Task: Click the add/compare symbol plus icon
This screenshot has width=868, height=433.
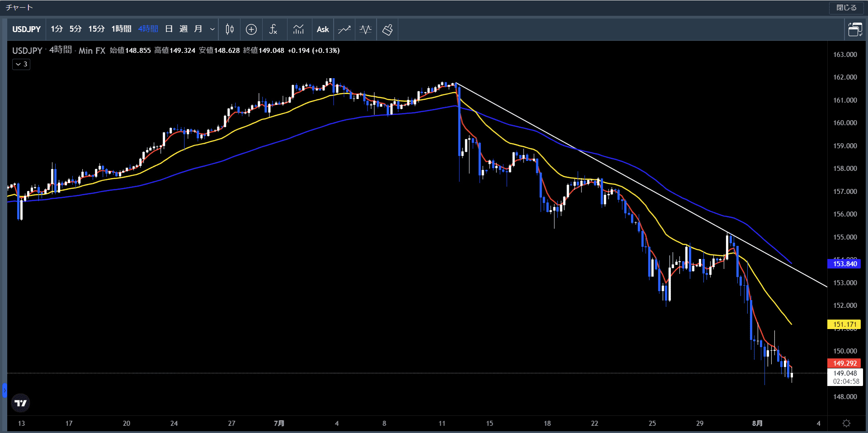Action: [251, 29]
